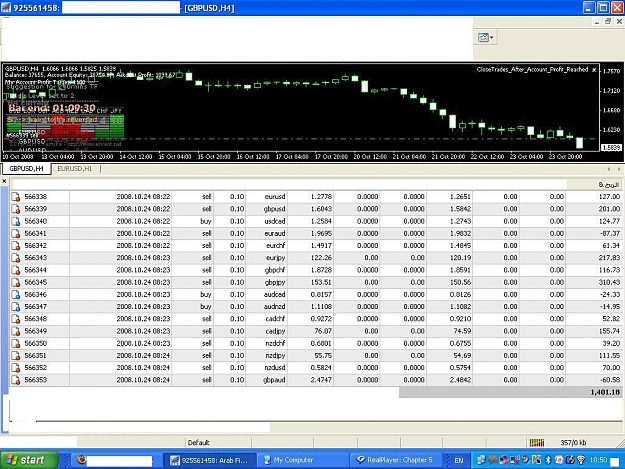Click the sell order icon for 566338

(x=16, y=197)
